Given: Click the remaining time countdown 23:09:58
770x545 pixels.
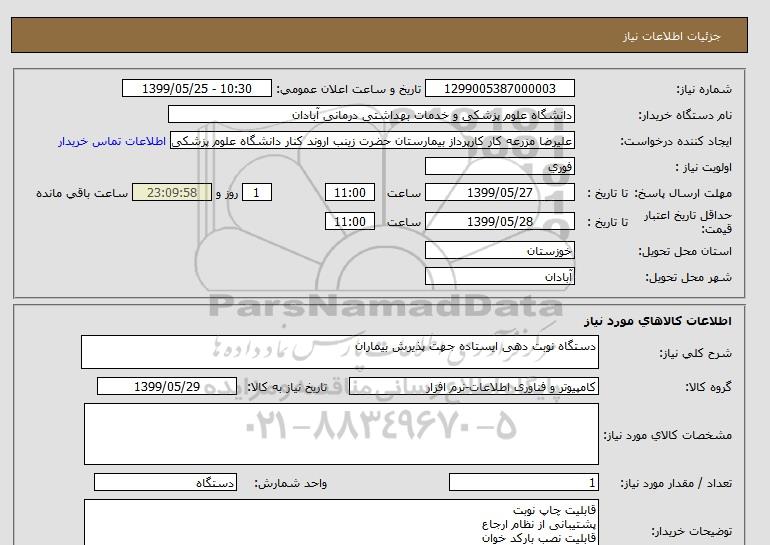Looking at the screenshot, I should pyautogui.click(x=172, y=192).
